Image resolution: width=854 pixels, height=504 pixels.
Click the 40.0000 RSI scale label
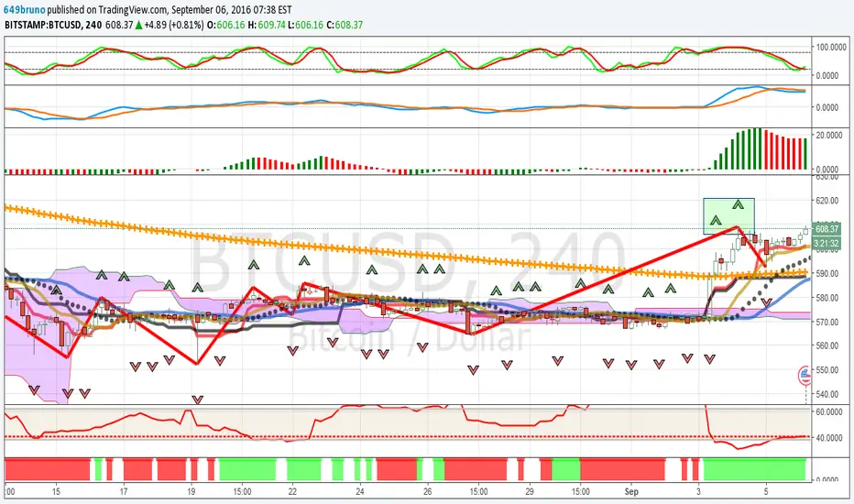829,437
